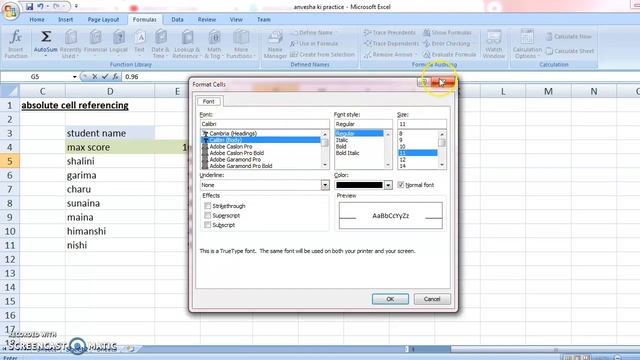Select Adobe Caslon Pro Bold font
The image size is (640, 360).
(x=237, y=153)
